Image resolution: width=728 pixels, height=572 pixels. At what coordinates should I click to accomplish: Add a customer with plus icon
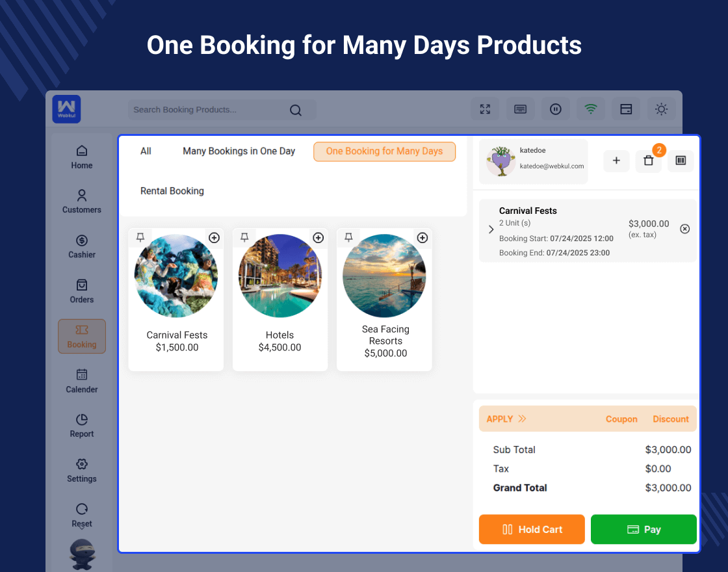click(x=616, y=161)
